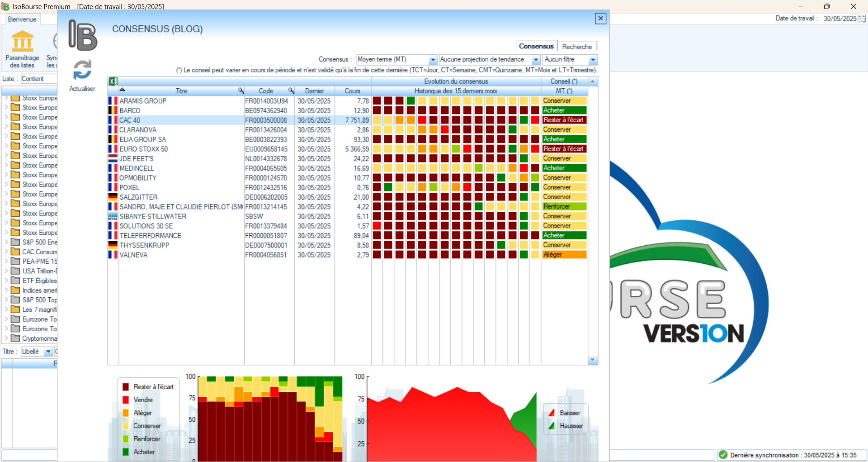Viewport: 868px width, 462px height.
Task: Switch to the Consensus tab
Action: tap(536, 46)
